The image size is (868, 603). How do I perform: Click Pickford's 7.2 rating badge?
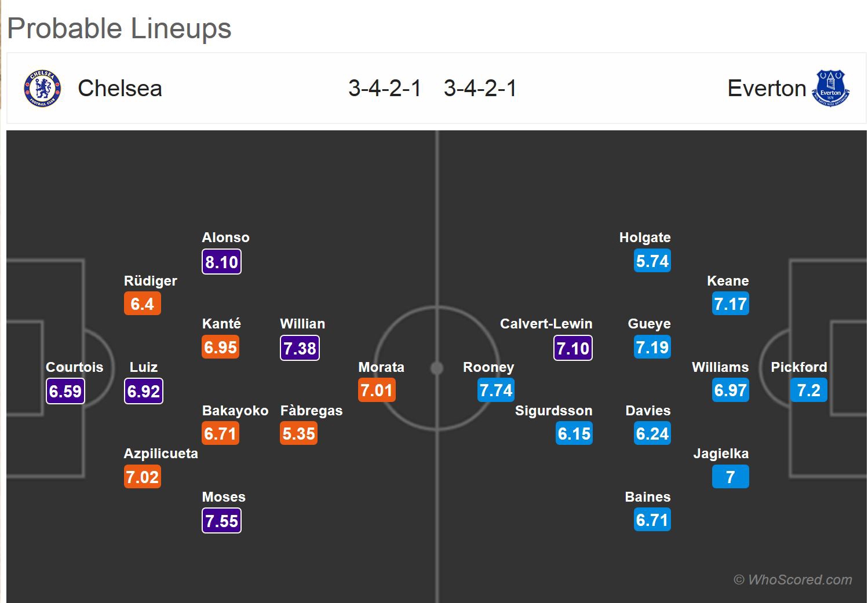tap(808, 390)
